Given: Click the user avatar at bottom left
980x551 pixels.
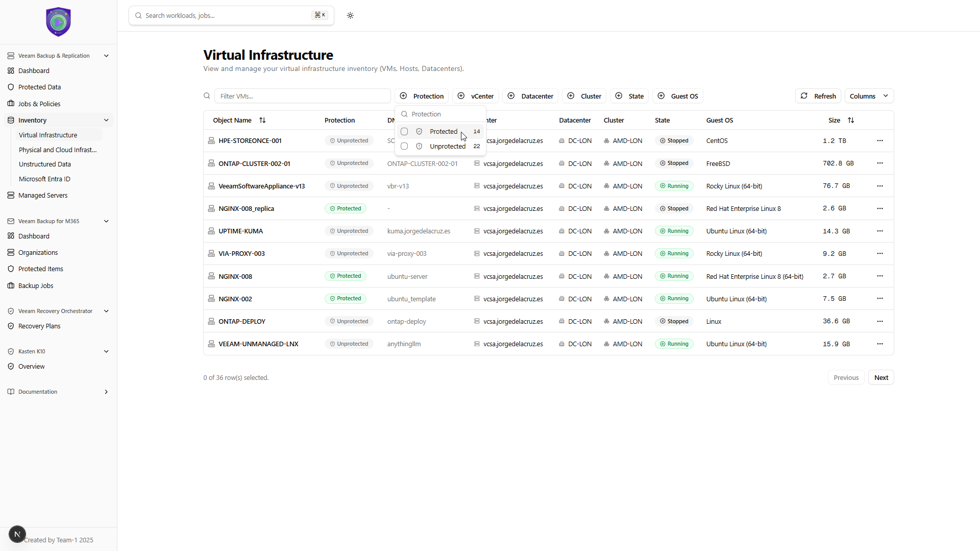Looking at the screenshot, I should coord(17,534).
